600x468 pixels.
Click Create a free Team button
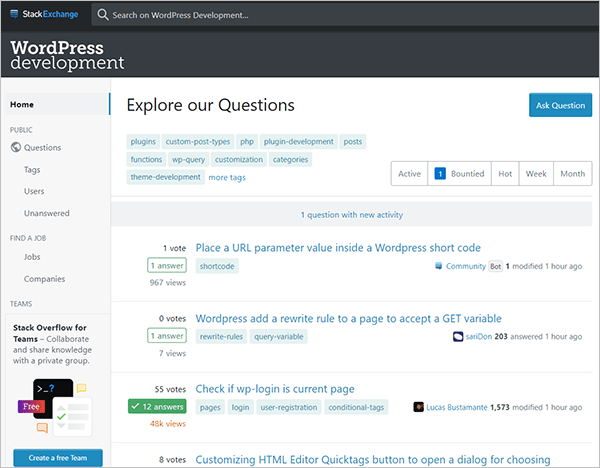click(58, 458)
